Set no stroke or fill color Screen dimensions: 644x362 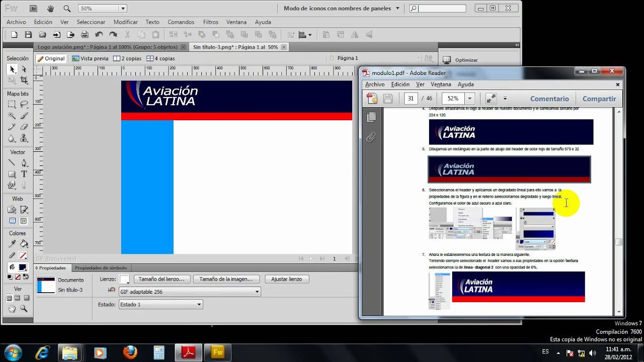[x=18, y=277]
